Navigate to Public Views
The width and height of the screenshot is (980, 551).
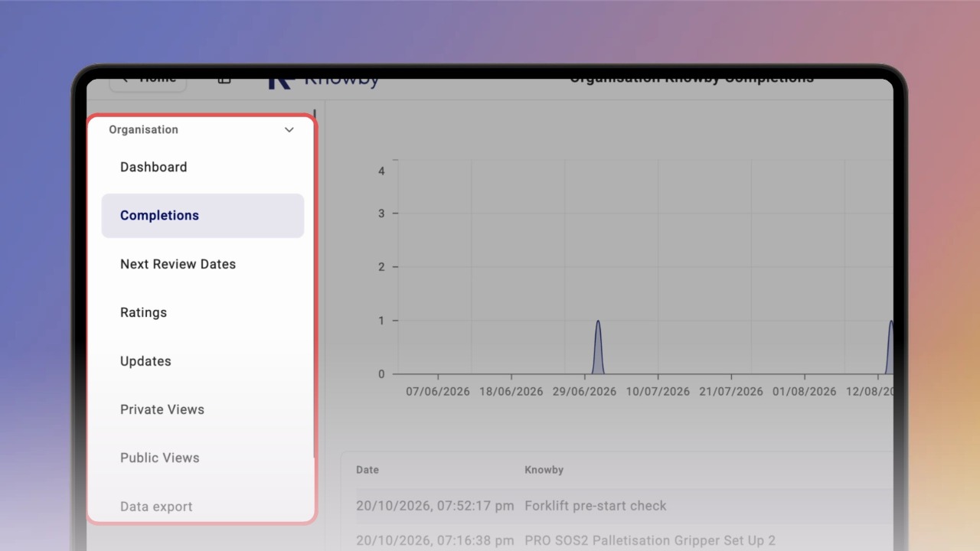[x=159, y=458]
